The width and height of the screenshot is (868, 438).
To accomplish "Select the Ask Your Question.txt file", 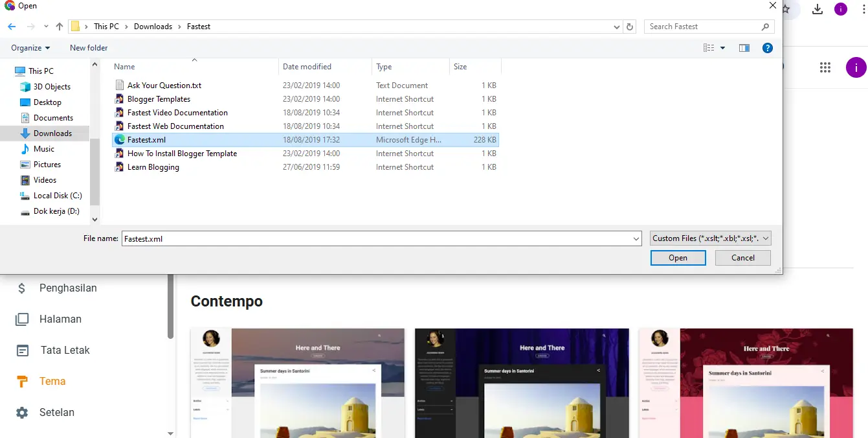I will coord(164,86).
